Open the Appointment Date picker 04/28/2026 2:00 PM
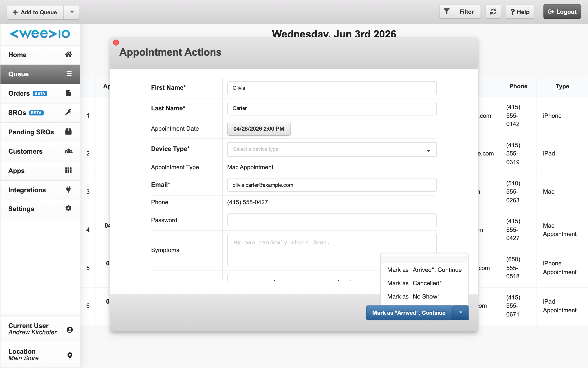 tap(259, 129)
